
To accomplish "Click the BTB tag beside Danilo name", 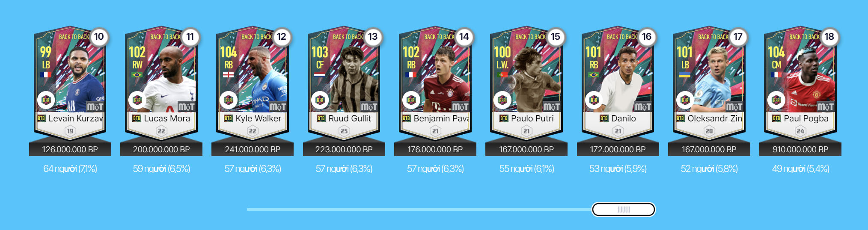I will coord(604,118).
